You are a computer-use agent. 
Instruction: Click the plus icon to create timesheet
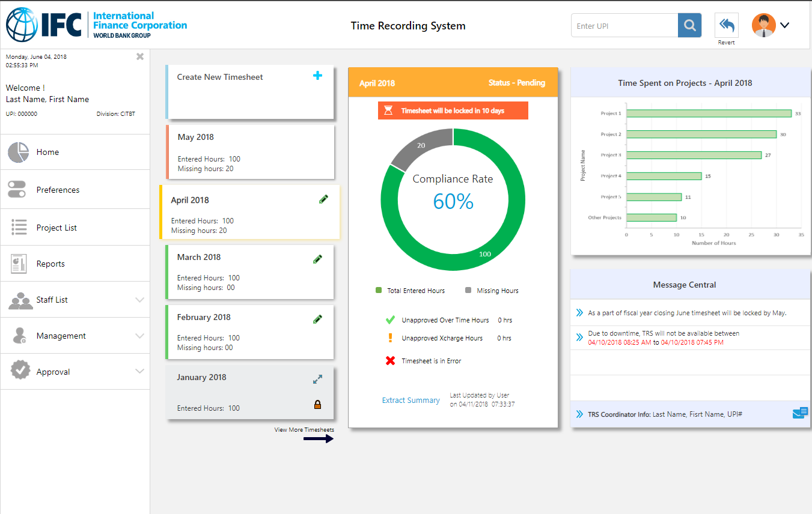click(x=318, y=76)
